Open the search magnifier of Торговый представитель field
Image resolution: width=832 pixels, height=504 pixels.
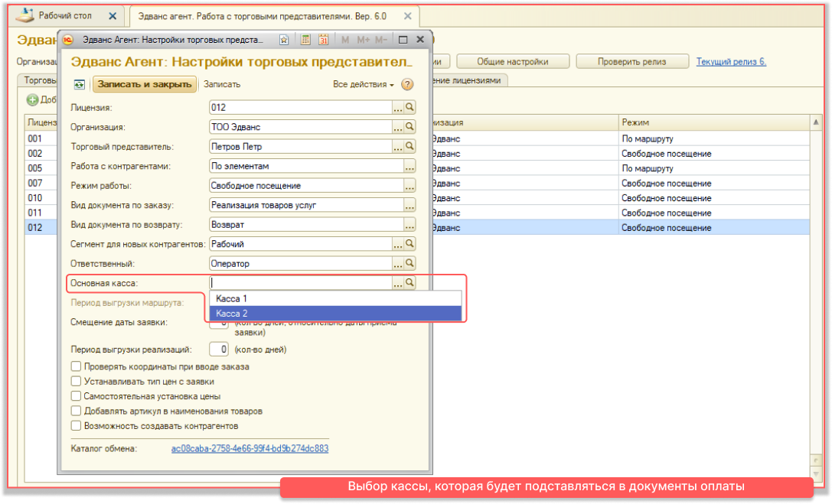409,146
